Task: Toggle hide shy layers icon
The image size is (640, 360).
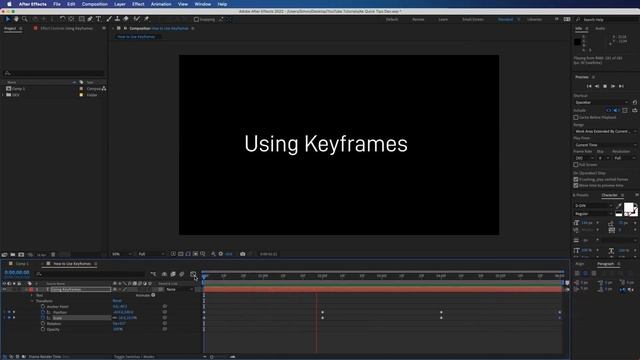Action: click(164, 274)
